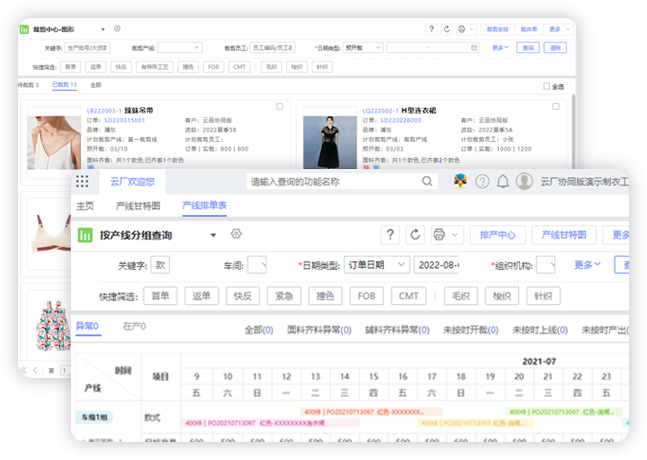Image resolution: width=647 pixels, height=460 pixels.
Task: Switch to the 产线甘特图 tab
Action: [138, 205]
